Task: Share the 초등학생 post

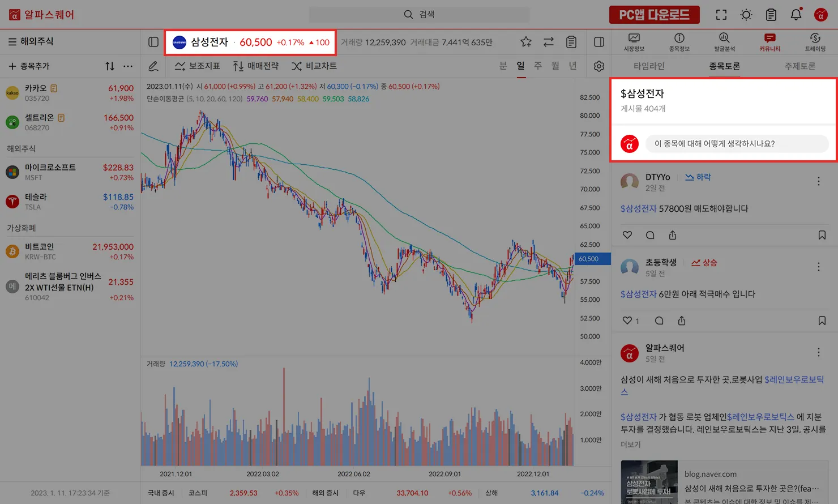Action: [682, 321]
